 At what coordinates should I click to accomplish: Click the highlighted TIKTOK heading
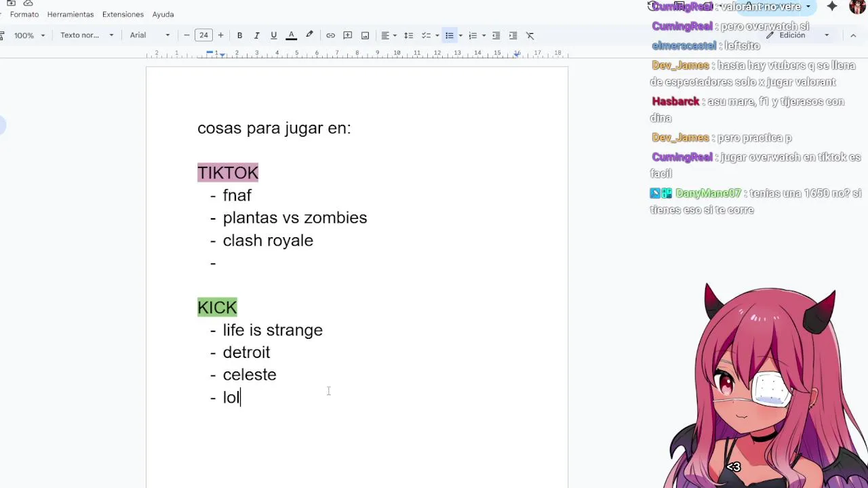[x=228, y=173]
